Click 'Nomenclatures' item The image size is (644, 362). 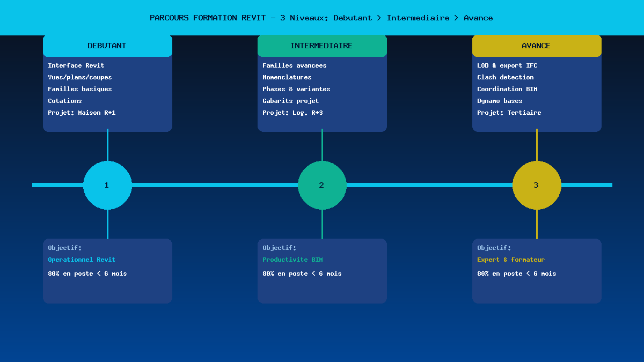[287, 77]
